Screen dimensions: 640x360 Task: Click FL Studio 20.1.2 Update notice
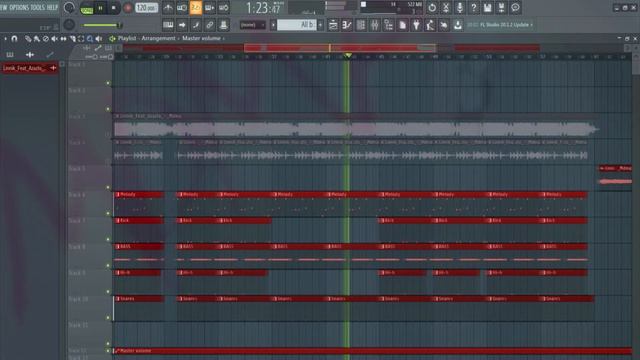coord(504,25)
